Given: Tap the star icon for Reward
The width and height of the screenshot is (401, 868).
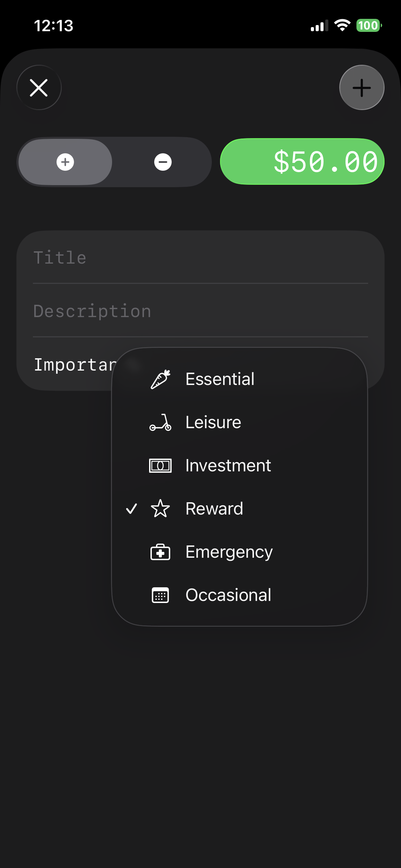Looking at the screenshot, I should (x=160, y=509).
